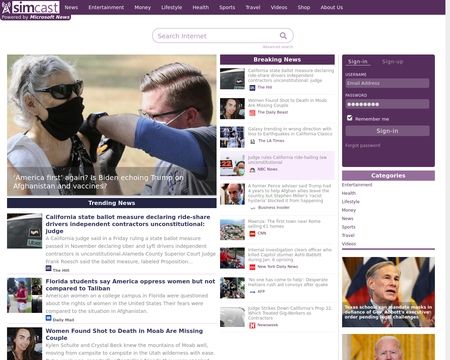The height and width of the screenshot is (360, 450).
Task: Open the Travel menu
Action: pyautogui.click(x=253, y=7)
